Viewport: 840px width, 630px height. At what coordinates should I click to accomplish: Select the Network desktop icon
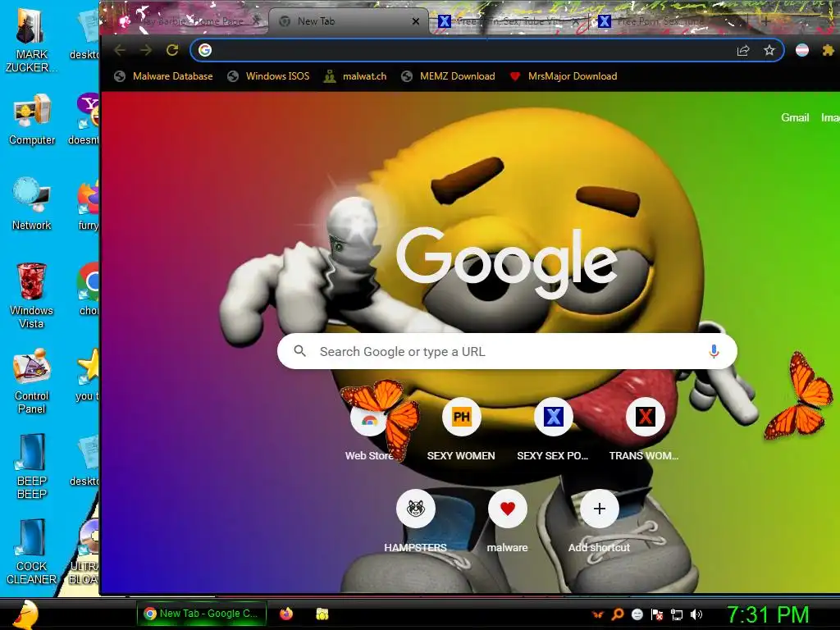[x=32, y=204]
